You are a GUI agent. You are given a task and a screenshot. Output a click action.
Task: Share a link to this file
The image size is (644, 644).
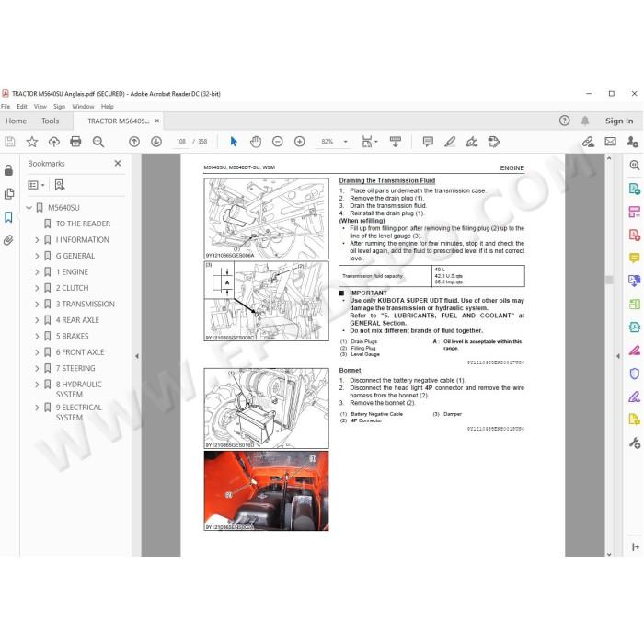tap(588, 142)
